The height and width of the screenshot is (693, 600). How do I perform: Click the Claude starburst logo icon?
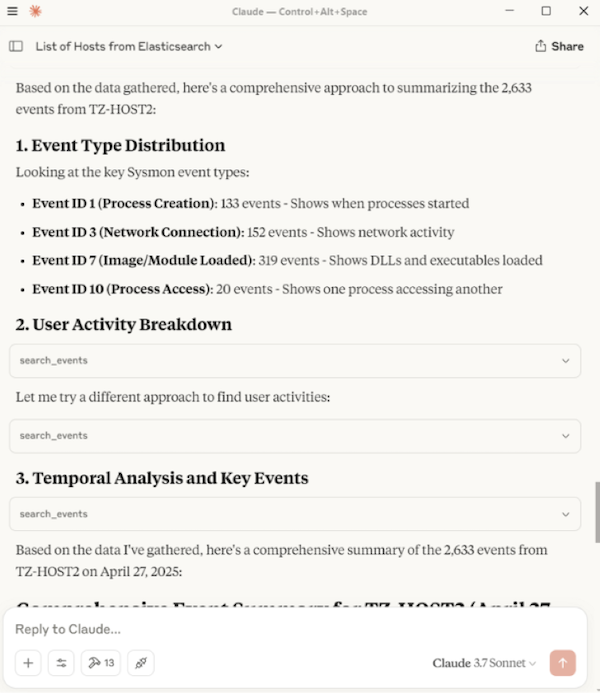(x=35, y=11)
